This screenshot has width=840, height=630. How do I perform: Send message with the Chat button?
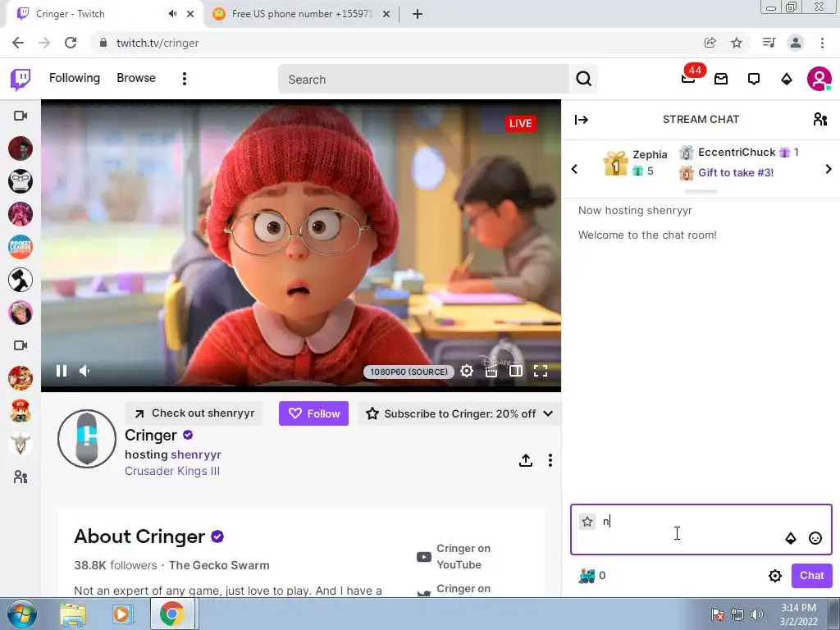811,575
